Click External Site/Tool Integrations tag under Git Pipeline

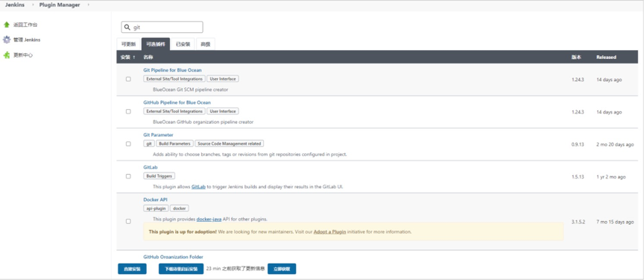174,78
